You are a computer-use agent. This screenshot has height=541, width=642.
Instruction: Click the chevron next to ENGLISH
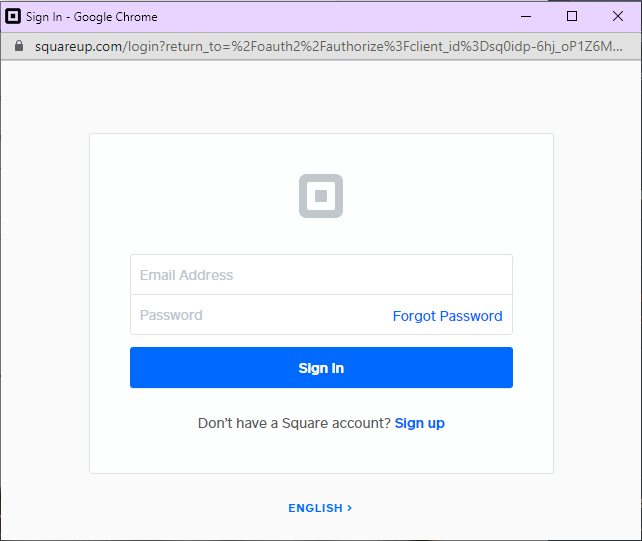[x=349, y=508]
